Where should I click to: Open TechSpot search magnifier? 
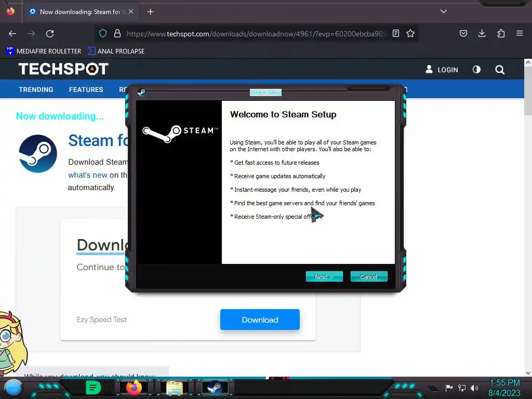coord(500,70)
